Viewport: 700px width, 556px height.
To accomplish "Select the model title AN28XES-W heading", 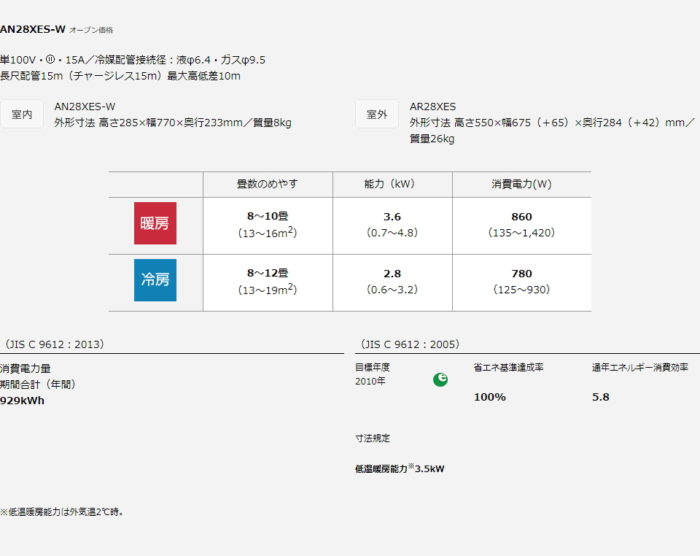I will pos(33,29).
